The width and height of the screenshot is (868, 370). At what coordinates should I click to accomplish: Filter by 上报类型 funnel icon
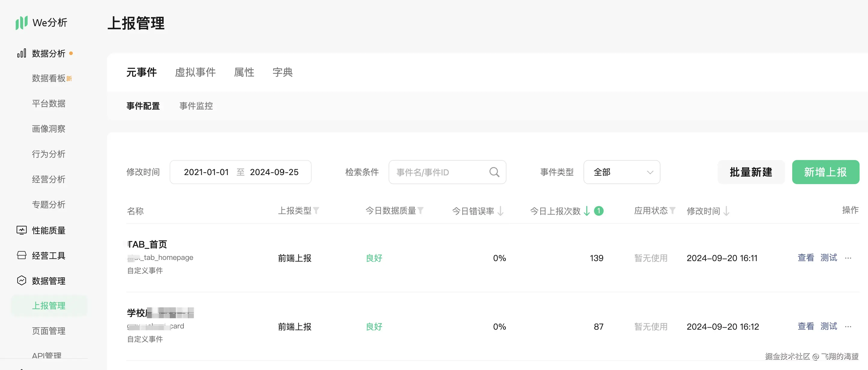click(316, 211)
